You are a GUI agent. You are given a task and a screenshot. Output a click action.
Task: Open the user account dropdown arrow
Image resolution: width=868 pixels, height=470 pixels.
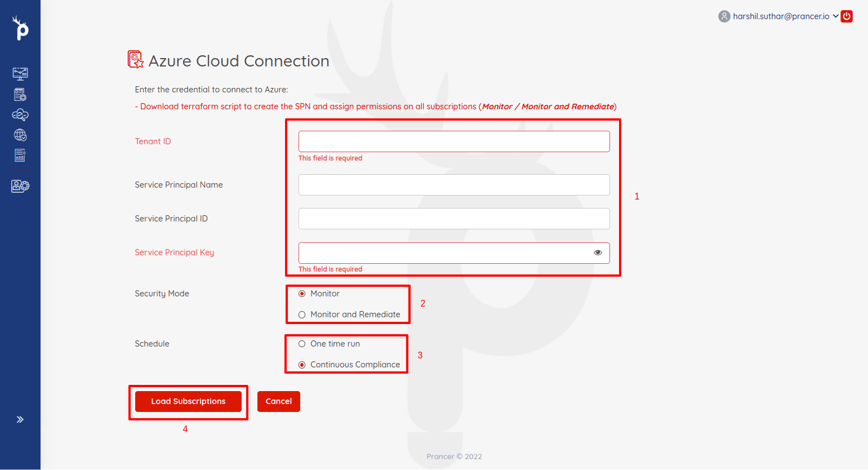(835, 16)
